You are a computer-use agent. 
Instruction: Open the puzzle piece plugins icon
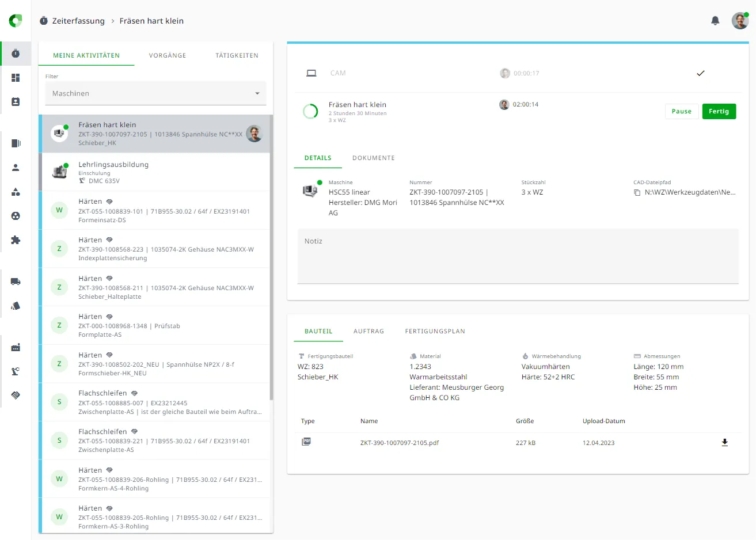click(x=16, y=240)
